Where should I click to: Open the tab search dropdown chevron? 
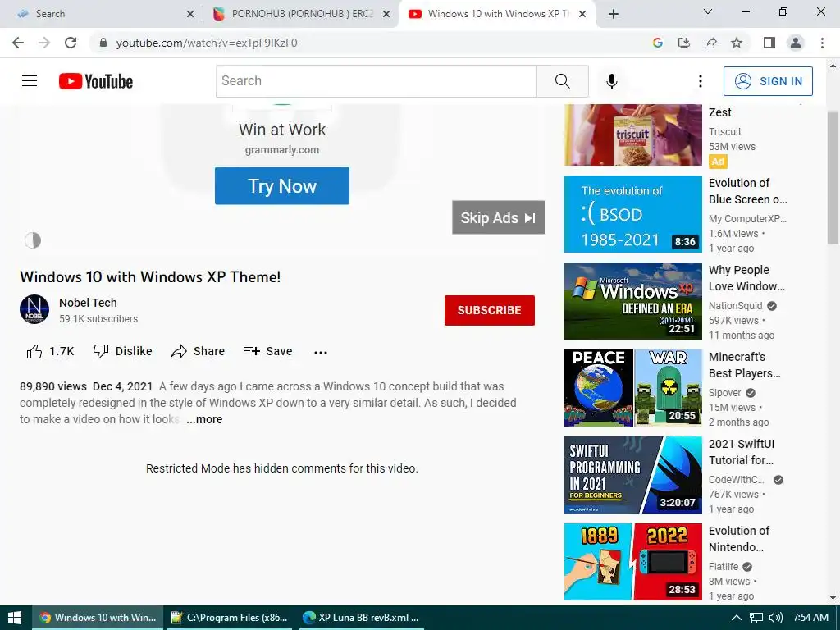coord(708,11)
